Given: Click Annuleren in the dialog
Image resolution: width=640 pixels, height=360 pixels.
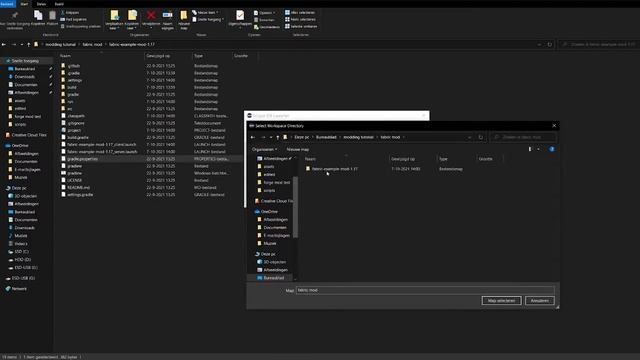Looking at the screenshot, I should 540,300.
